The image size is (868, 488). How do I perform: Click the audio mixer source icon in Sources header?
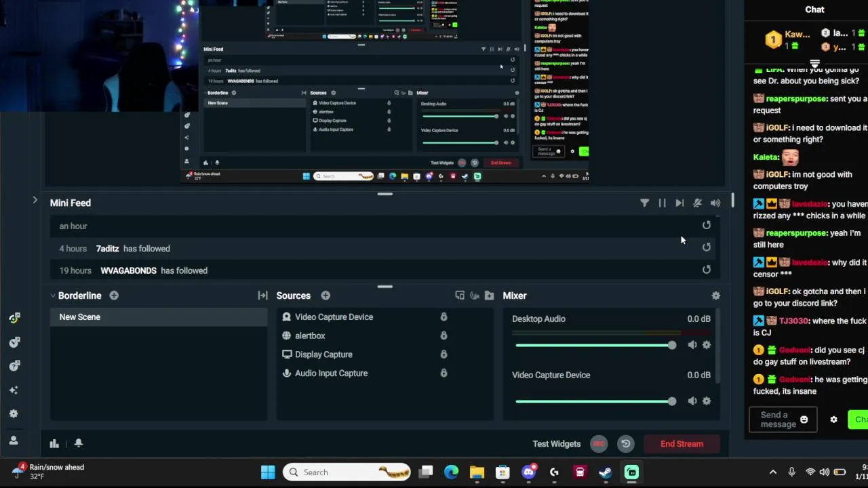pos(475,296)
